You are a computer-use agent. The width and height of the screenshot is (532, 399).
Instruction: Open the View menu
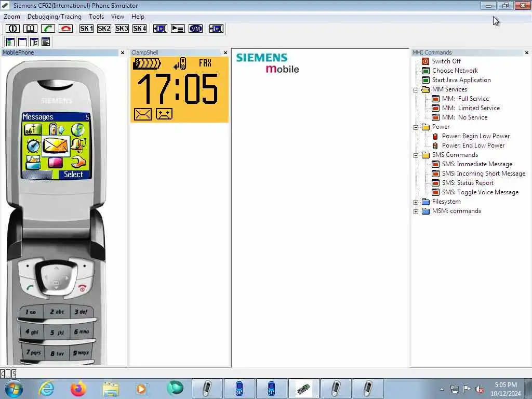coord(117,17)
